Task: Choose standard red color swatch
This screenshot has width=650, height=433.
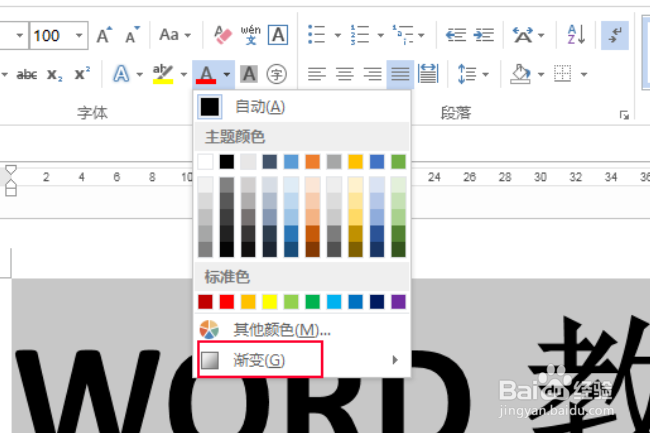Action: pyautogui.click(x=227, y=302)
